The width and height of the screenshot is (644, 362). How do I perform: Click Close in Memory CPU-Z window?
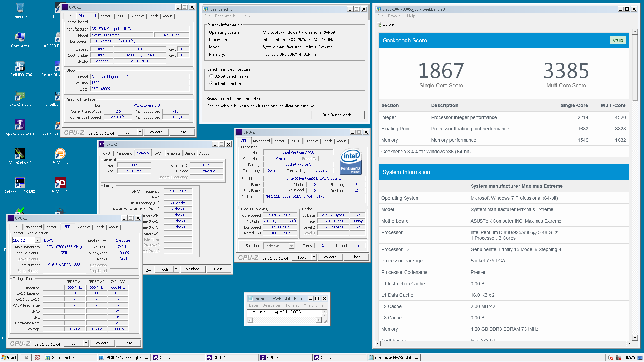(x=218, y=269)
